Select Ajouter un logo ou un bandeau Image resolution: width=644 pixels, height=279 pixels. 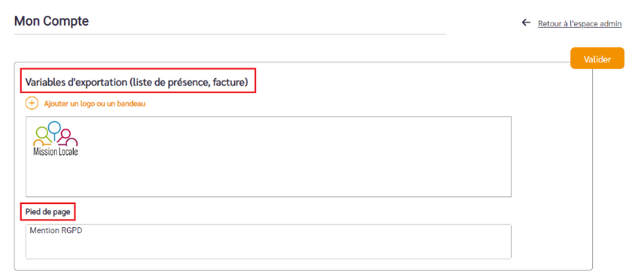pyautogui.click(x=94, y=104)
